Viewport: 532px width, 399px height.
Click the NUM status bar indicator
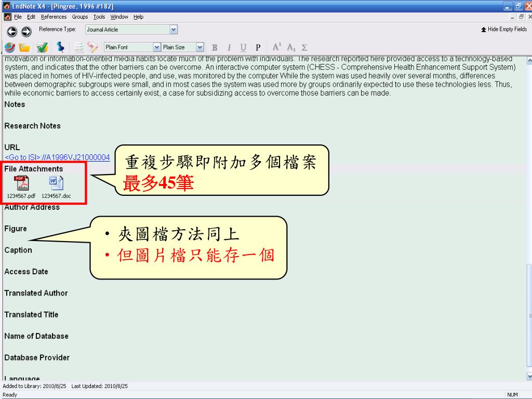tap(512, 395)
